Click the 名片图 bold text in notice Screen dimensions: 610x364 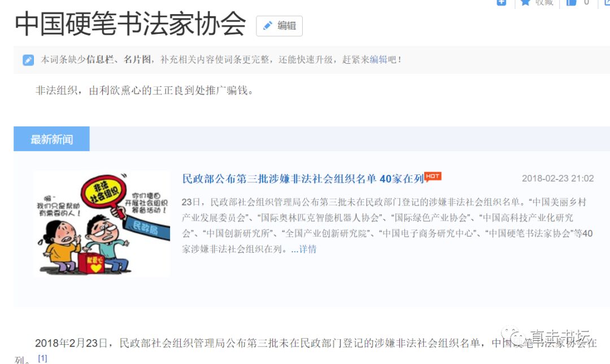tap(137, 59)
